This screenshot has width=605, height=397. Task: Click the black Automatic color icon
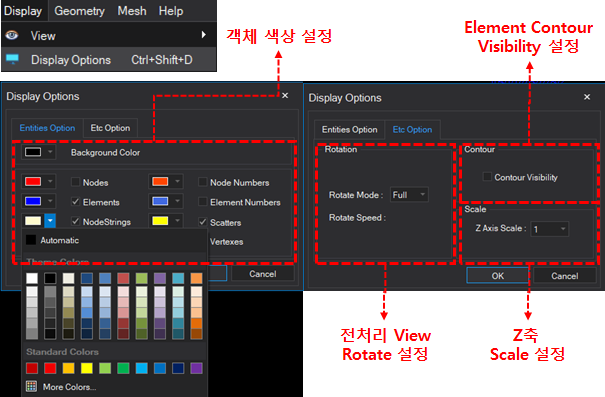point(31,240)
